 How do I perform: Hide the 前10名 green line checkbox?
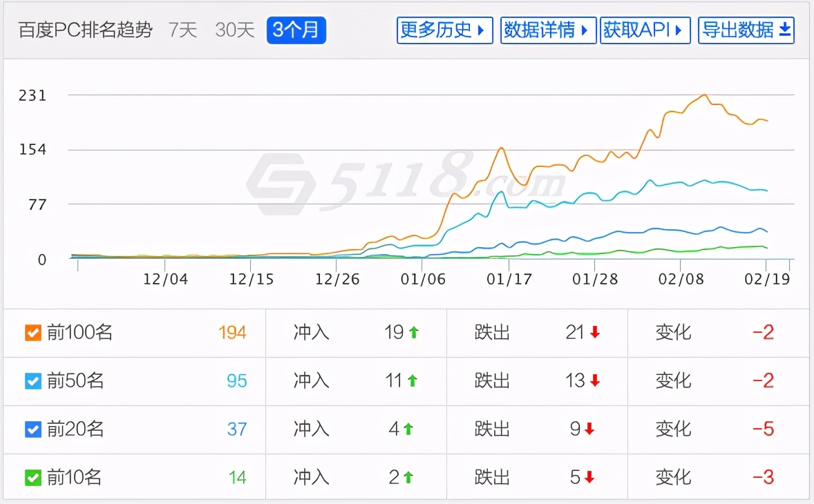[32, 478]
